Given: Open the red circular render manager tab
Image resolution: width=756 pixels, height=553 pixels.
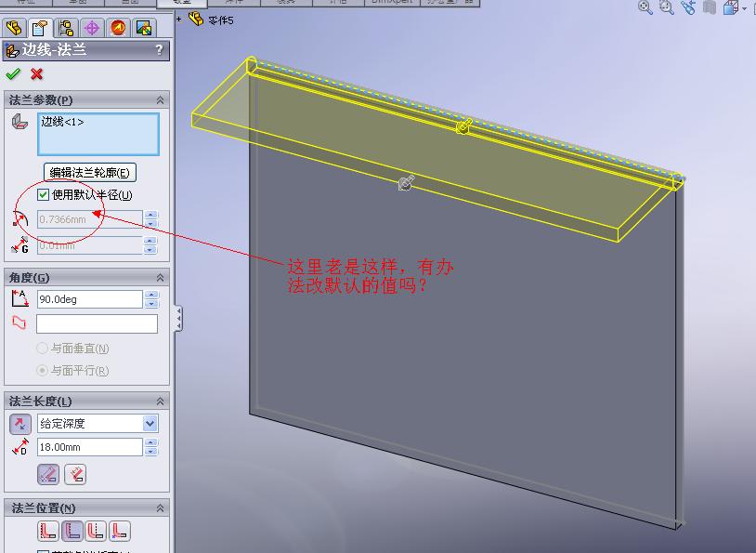Looking at the screenshot, I should [x=118, y=28].
